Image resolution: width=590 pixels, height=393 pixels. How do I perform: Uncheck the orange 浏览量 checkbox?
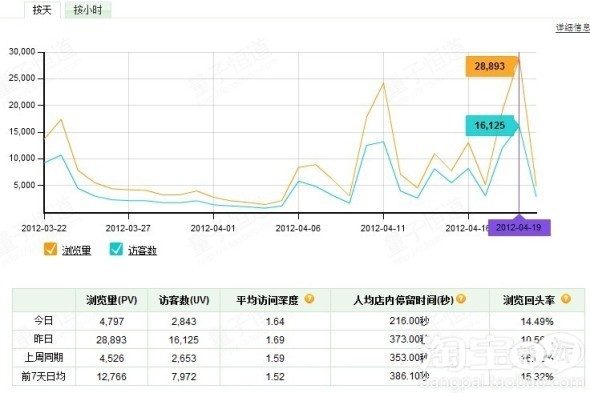(50, 249)
